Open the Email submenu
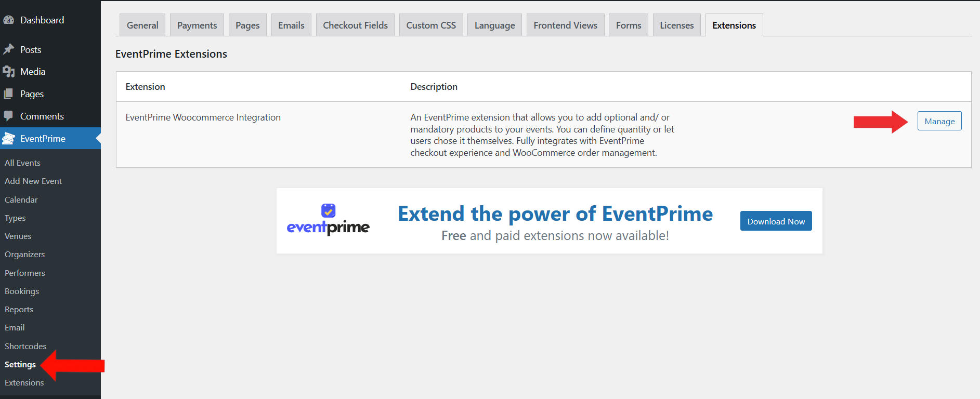This screenshot has height=399, width=980. pyautogui.click(x=15, y=327)
